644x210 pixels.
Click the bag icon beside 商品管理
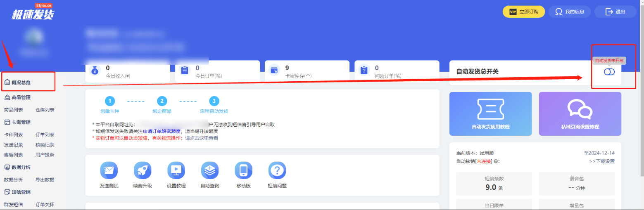tap(7, 97)
